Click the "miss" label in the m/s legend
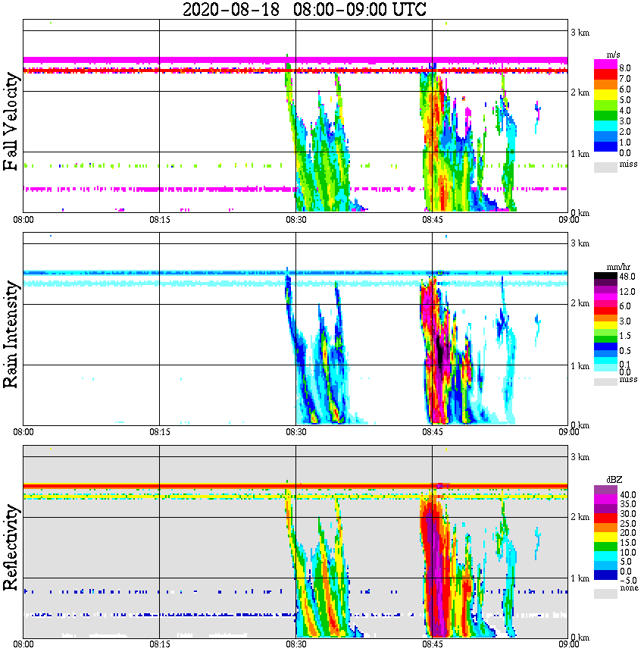The width and height of the screenshot is (644, 658). tap(628, 164)
